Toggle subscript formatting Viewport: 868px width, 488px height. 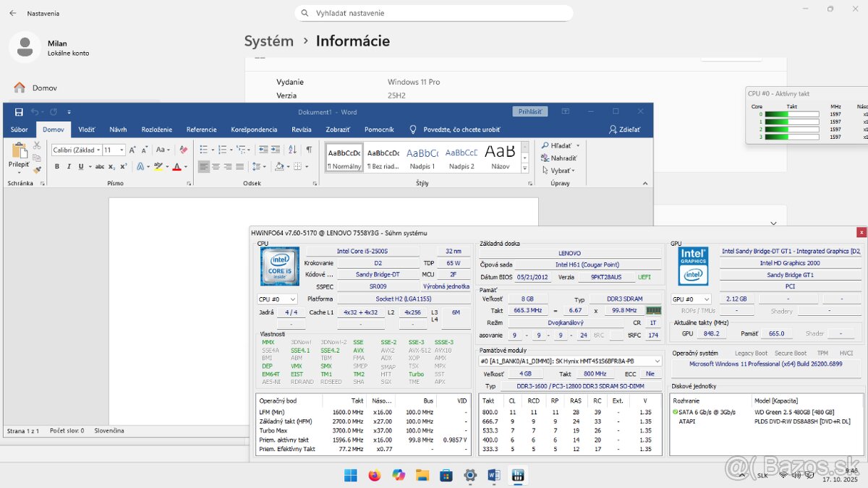coord(112,166)
